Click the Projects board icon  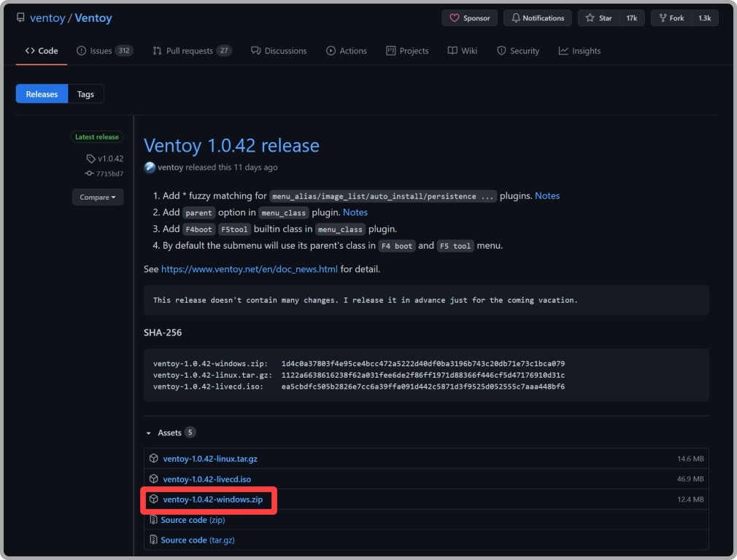(390, 51)
